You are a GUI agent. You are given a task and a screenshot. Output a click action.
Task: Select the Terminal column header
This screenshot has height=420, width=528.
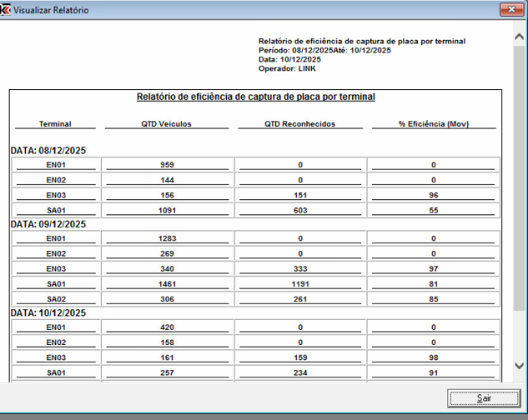pos(55,124)
